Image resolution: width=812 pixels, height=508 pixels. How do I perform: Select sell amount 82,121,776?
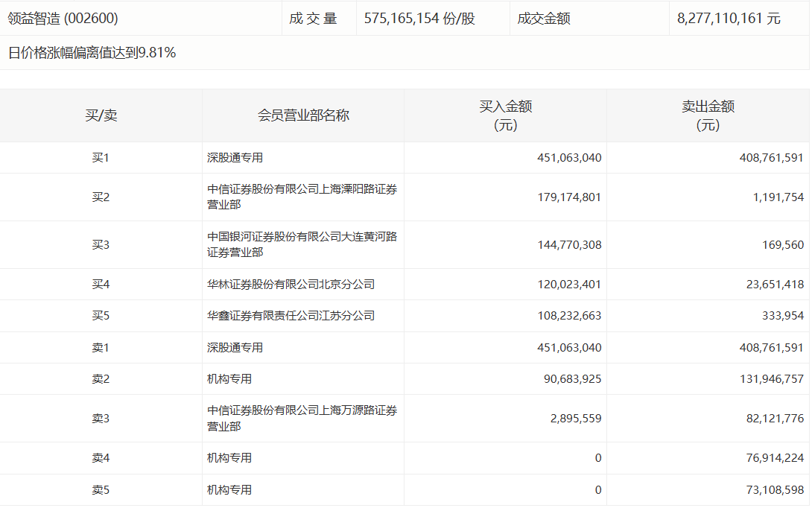coord(775,419)
